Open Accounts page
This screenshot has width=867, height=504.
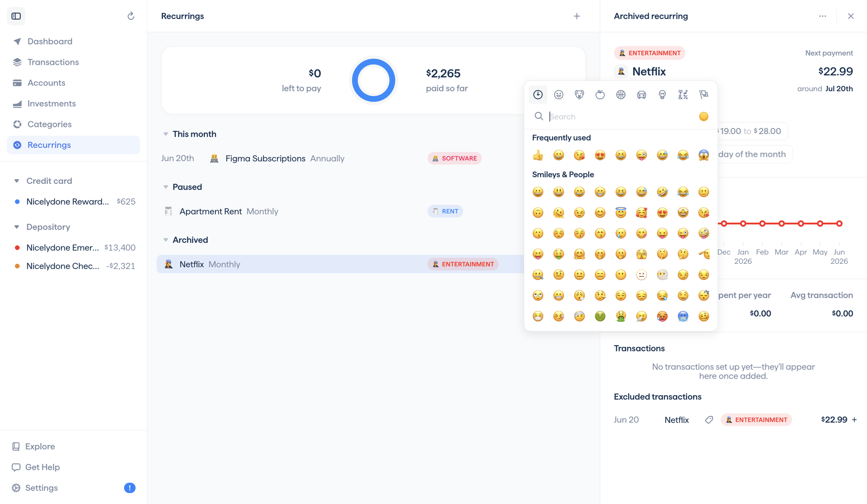tap(73, 83)
